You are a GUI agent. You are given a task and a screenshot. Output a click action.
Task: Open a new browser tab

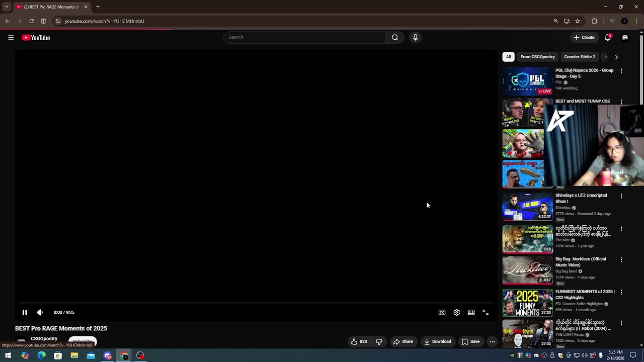coord(98,7)
